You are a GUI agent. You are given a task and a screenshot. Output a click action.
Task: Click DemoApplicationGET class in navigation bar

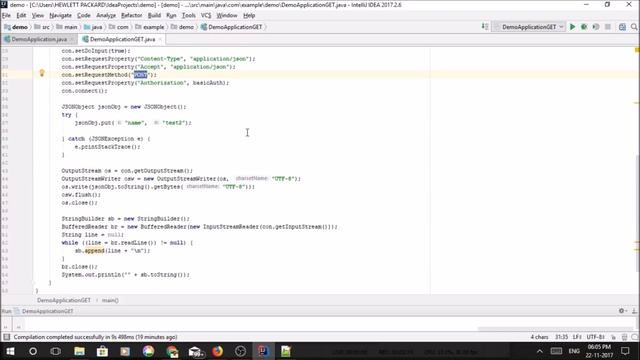(231, 27)
